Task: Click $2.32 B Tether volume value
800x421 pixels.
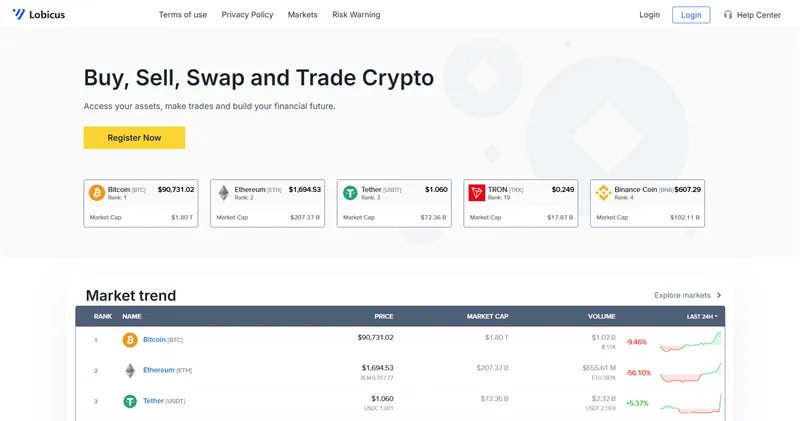Action: 604,399
